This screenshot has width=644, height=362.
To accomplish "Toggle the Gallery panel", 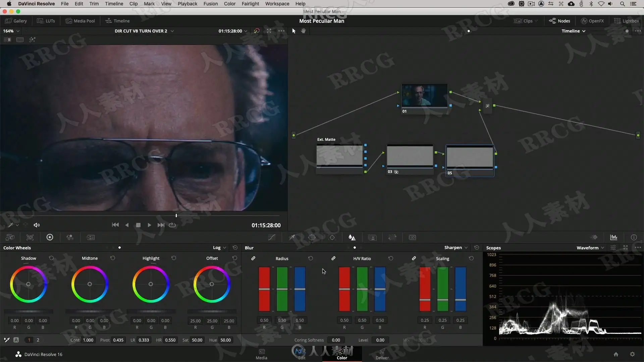I will [16, 21].
